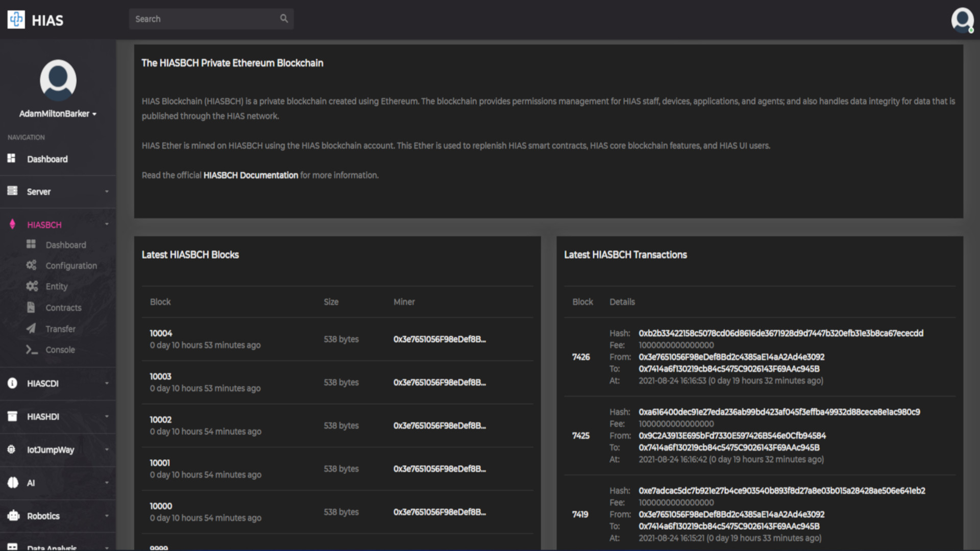Go to the Entity submenu item
980x551 pixels.
tap(56, 286)
